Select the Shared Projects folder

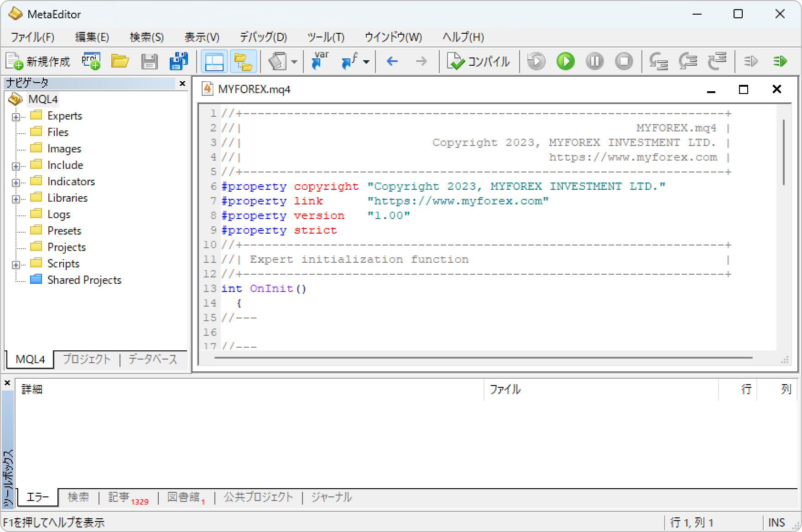[84, 280]
